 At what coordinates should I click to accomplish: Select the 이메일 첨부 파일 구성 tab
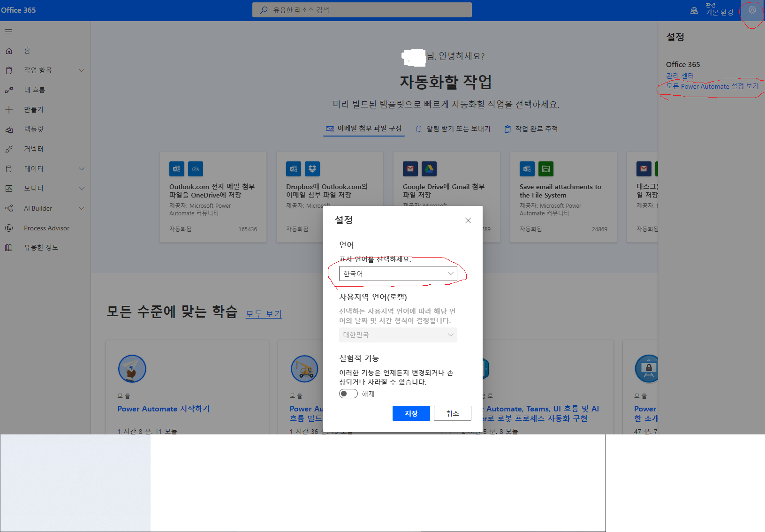click(364, 129)
